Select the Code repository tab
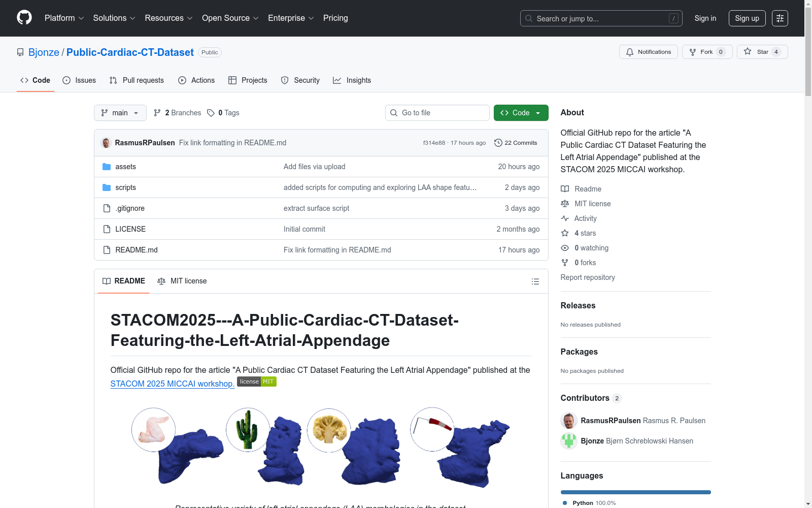 pos(36,80)
